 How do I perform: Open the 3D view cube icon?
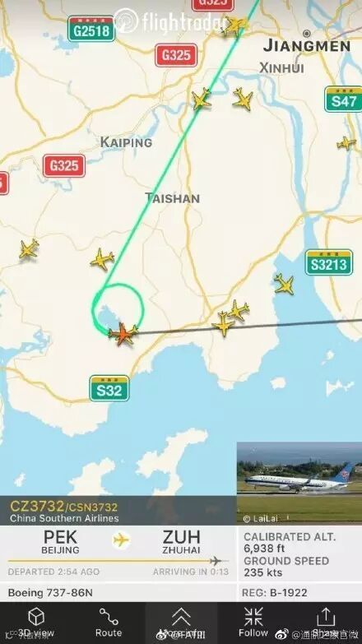point(35,617)
